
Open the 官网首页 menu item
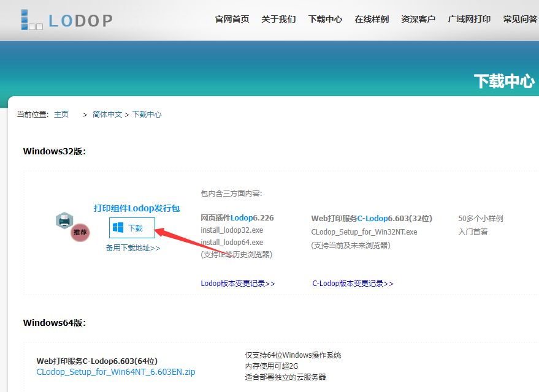point(232,19)
